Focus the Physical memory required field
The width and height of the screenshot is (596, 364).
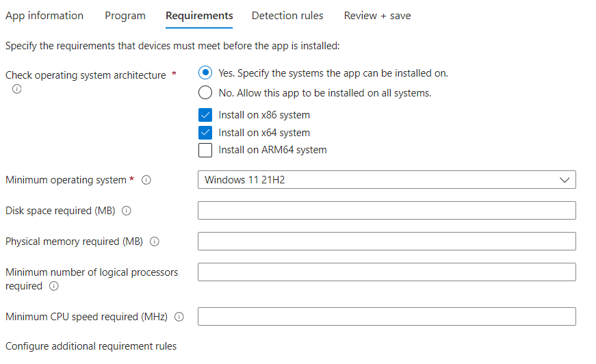click(x=387, y=242)
